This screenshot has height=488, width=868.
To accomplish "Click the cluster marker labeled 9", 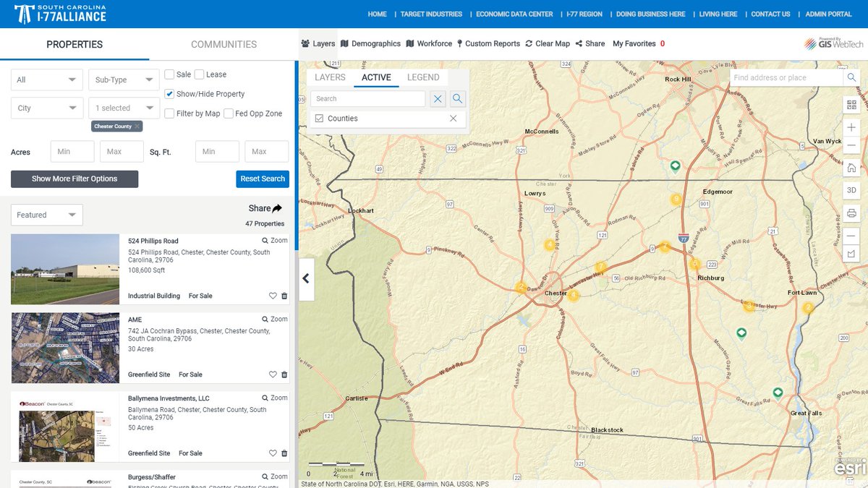I will 676,200.
